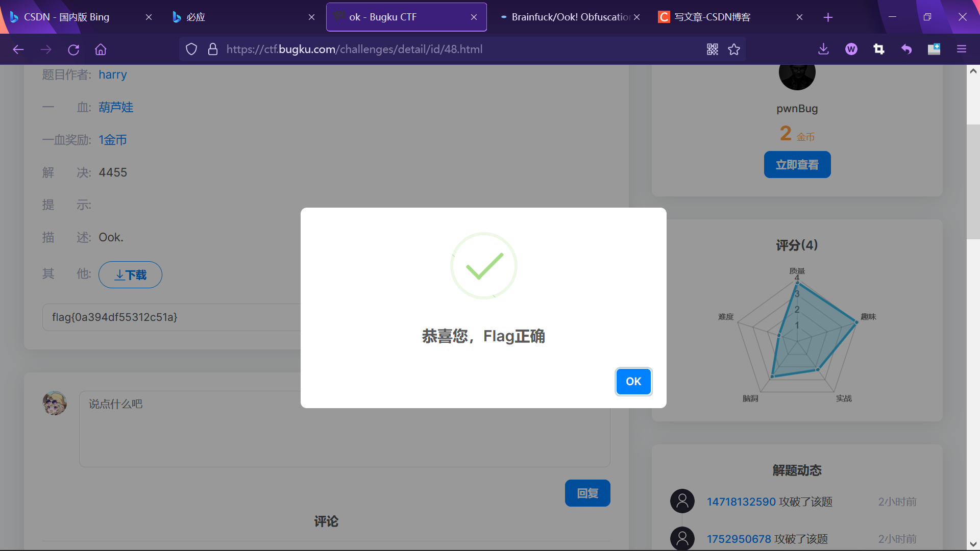The width and height of the screenshot is (980, 551).
Task: Open the new tab plus button
Action: click(828, 17)
